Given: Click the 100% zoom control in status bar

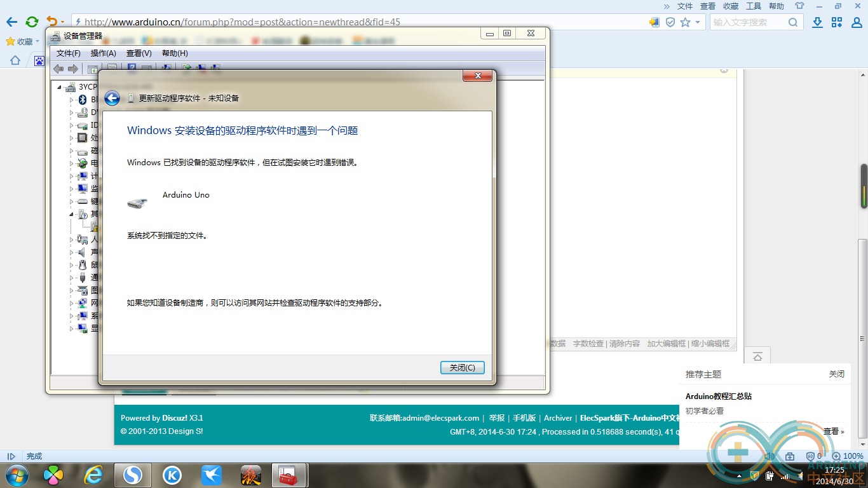Looking at the screenshot, I should coord(848,456).
